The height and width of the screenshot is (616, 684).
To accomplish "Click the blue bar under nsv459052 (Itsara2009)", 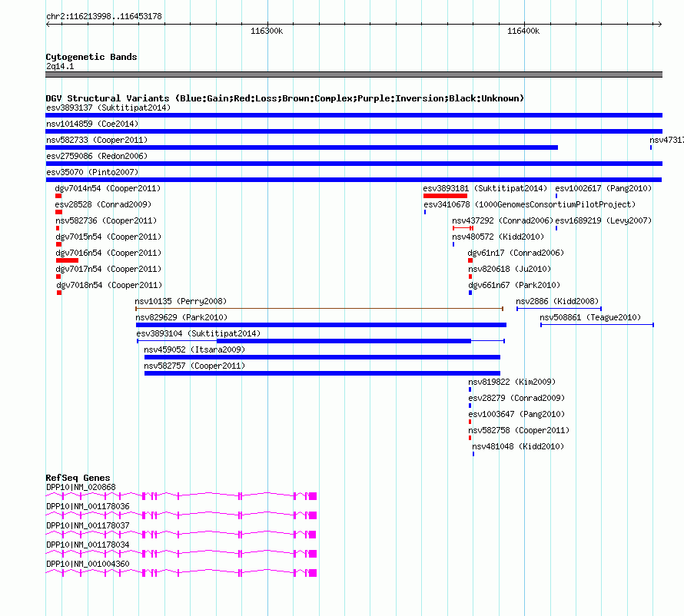I will [x=322, y=357].
